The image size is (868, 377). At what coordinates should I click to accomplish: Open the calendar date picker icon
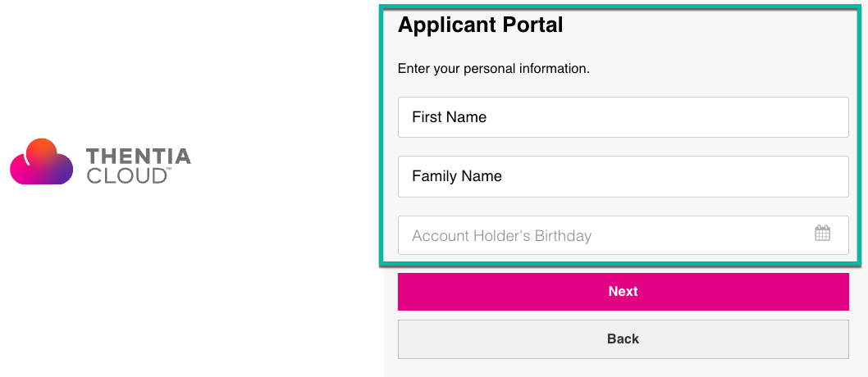(x=823, y=233)
